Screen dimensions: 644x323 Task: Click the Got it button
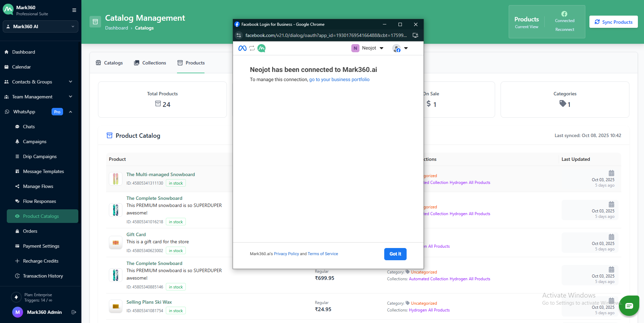[x=395, y=254]
